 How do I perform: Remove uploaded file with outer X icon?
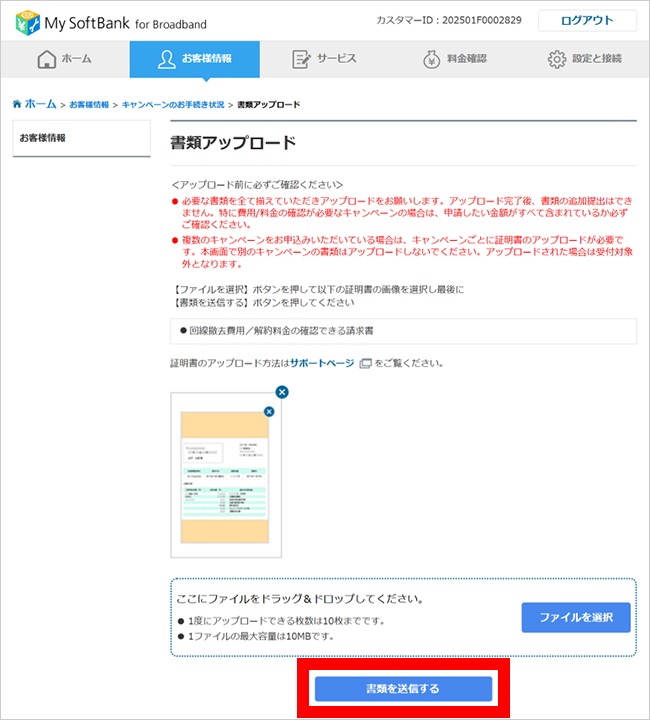pos(281,391)
